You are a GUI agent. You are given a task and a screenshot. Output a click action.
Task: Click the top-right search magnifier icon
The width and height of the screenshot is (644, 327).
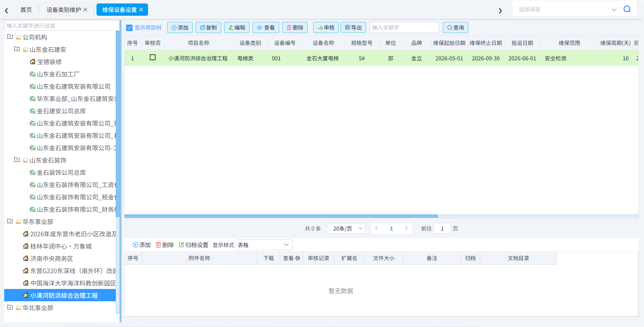coord(627,9)
